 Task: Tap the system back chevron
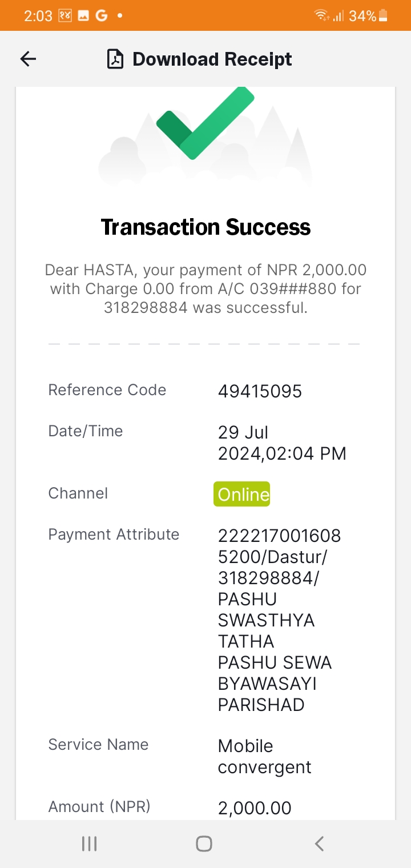pos(320,843)
